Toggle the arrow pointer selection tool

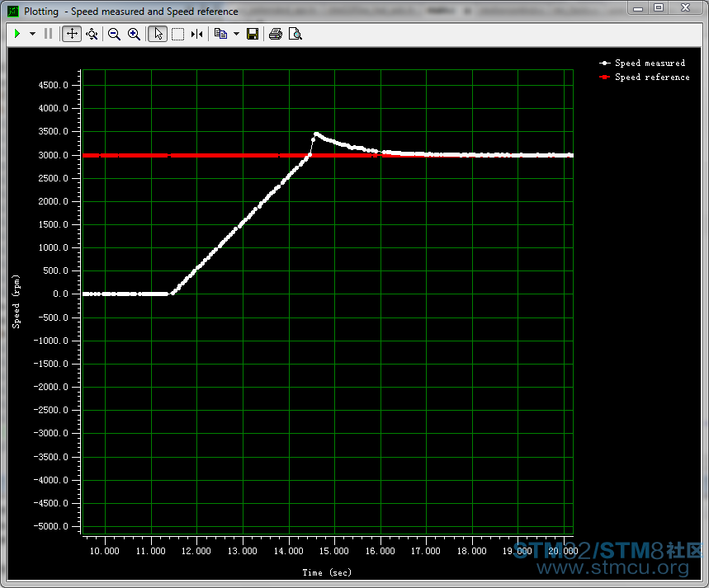point(158,34)
